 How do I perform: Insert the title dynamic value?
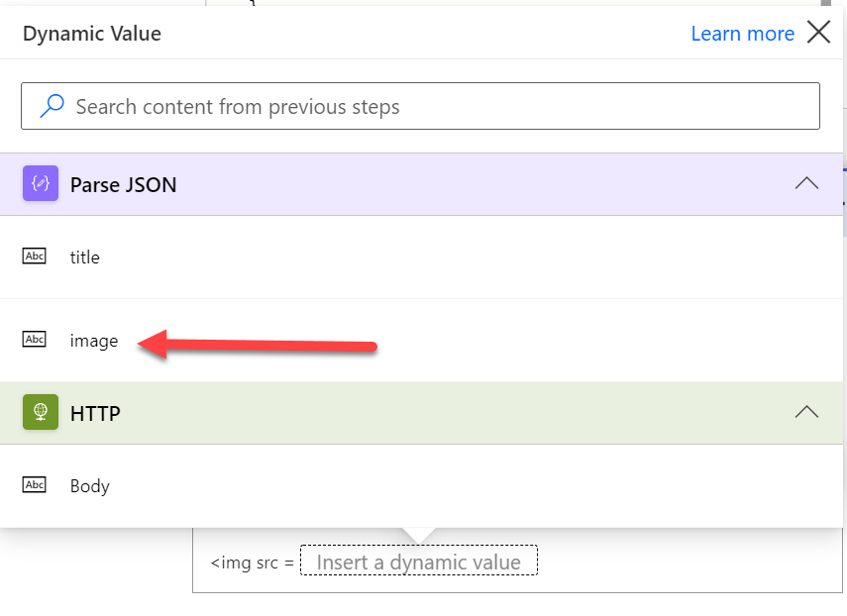pyautogui.click(x=85, y=257)
